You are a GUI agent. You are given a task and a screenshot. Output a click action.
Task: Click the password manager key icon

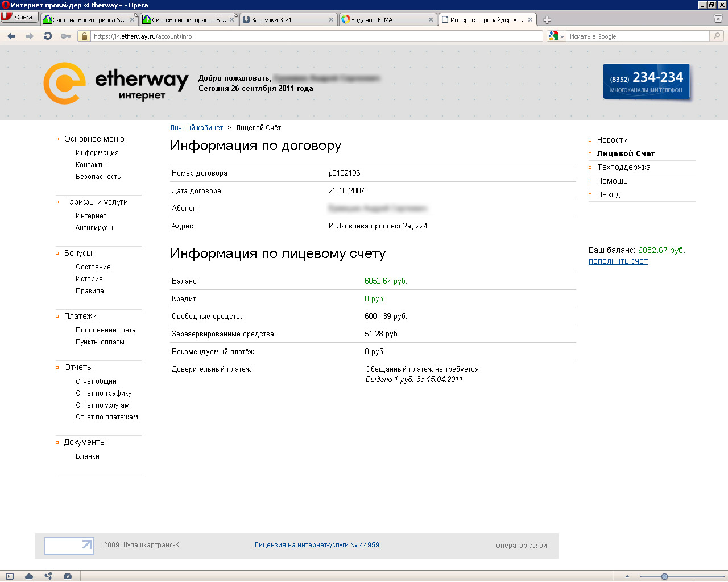coord(66,36)
